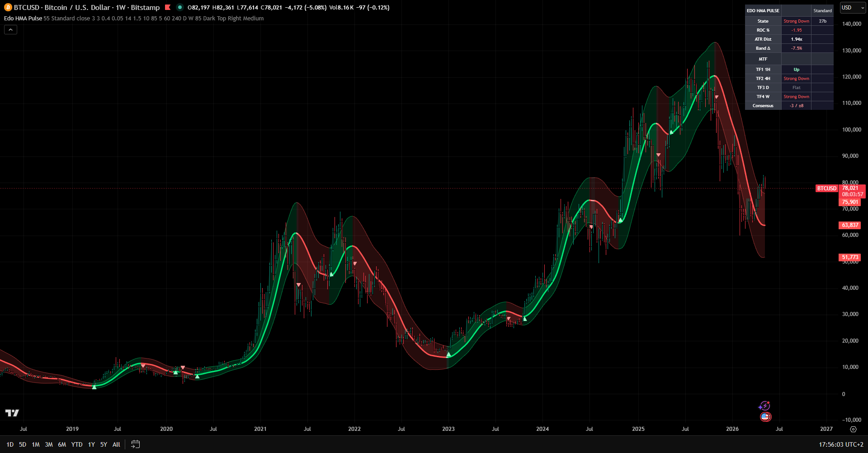The width and height of the screenshot is (868, 453).
Task: Click the red flag icon beside Bitstamp
Action: click(x=168, y=7)
